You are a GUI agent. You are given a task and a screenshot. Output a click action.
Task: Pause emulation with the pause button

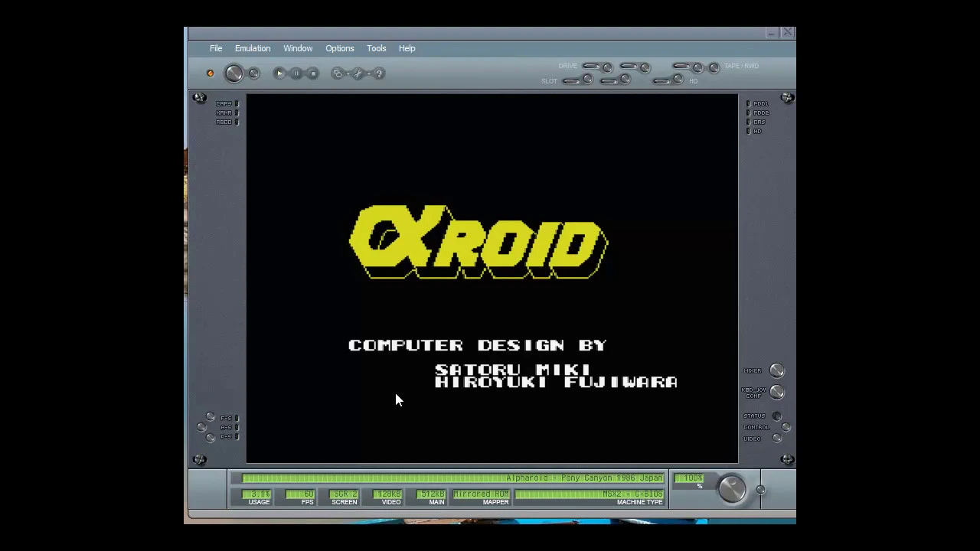tap(296, 73)
